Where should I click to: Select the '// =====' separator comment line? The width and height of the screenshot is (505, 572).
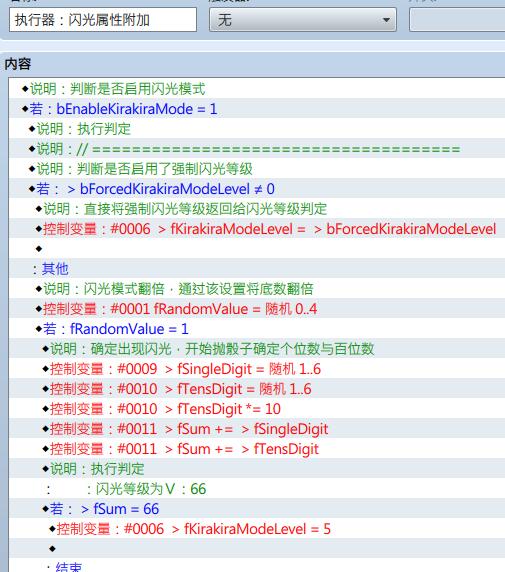[x=257, y=149]
